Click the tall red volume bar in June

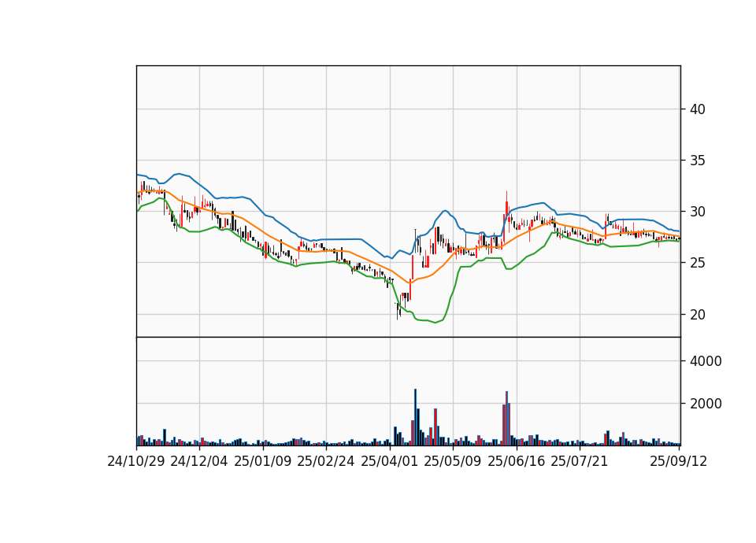(x=506, y=418)
